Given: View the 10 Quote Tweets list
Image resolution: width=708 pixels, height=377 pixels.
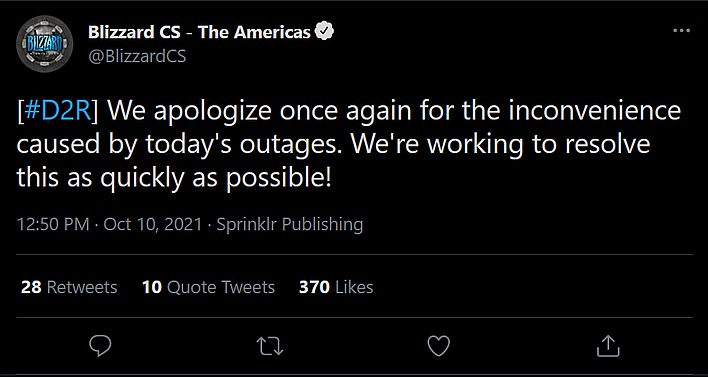Looking at the screenshot, I should (x=208, y=287).
